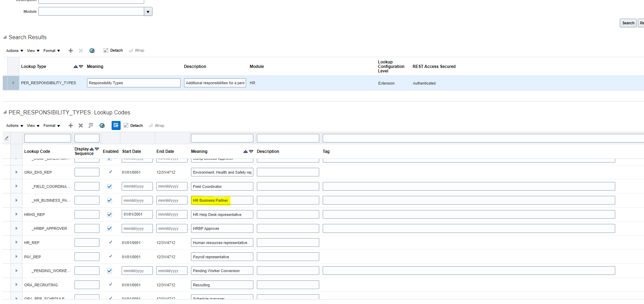
Task: Click the Search button
Action: point(628,23)
